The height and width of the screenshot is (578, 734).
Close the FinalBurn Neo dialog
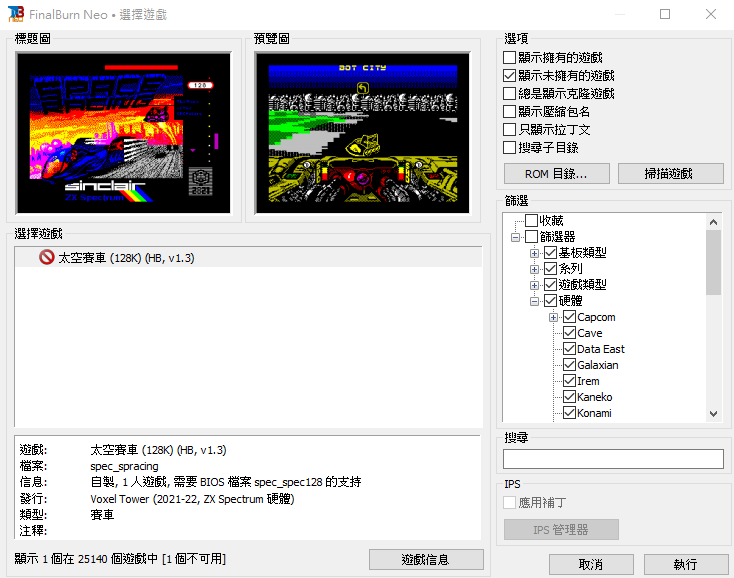pyautogui.click(x=711, y=14)
